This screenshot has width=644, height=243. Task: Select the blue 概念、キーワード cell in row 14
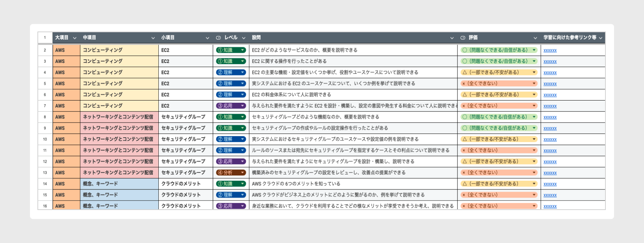[x=119, y=184]
